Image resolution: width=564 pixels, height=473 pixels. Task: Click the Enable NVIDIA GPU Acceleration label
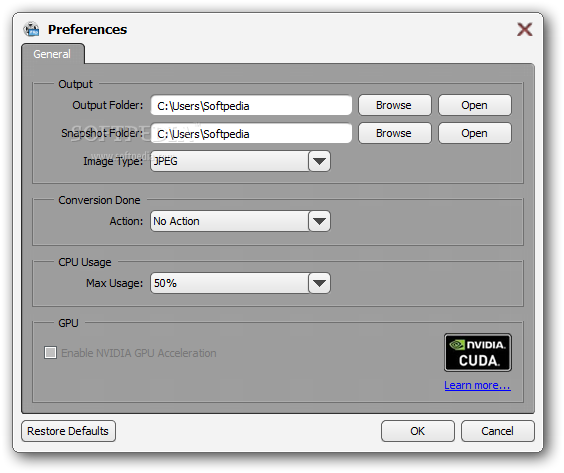tap(139, 353)
